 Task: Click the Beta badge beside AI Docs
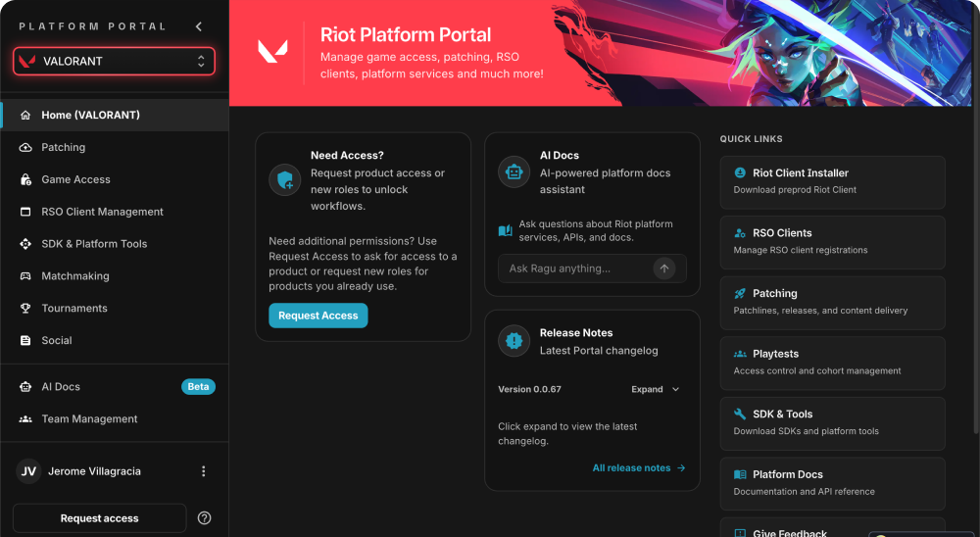point(198,387)
